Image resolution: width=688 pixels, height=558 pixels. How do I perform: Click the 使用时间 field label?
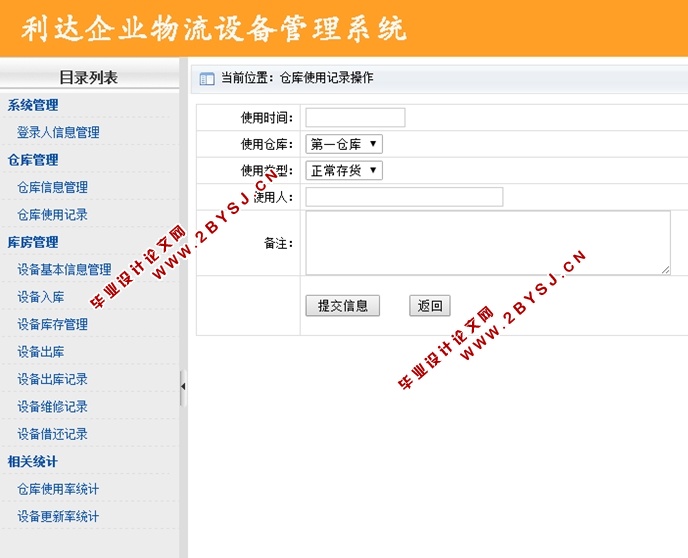266,118
